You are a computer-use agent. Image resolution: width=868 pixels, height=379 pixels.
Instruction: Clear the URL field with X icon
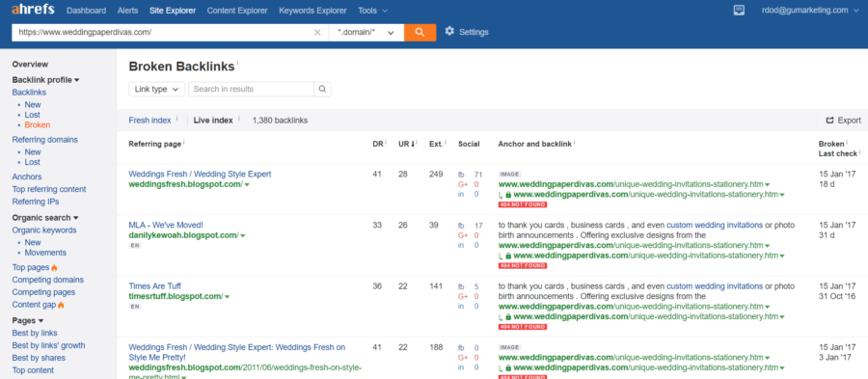[317, 32]
